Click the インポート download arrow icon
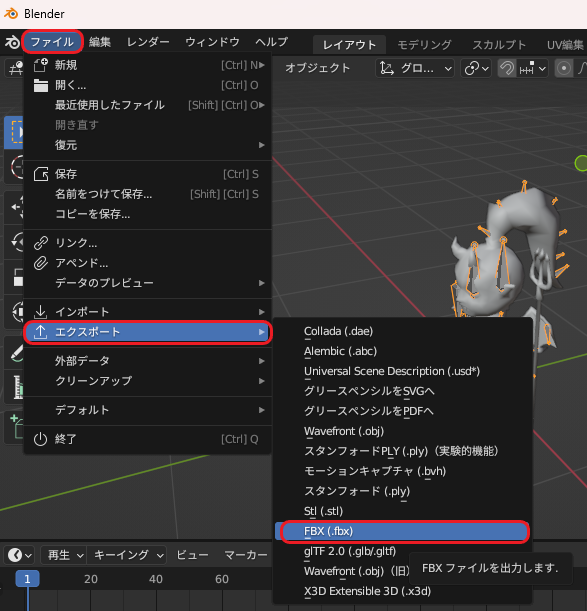The image size is (587, 611). tap(41, 312)
